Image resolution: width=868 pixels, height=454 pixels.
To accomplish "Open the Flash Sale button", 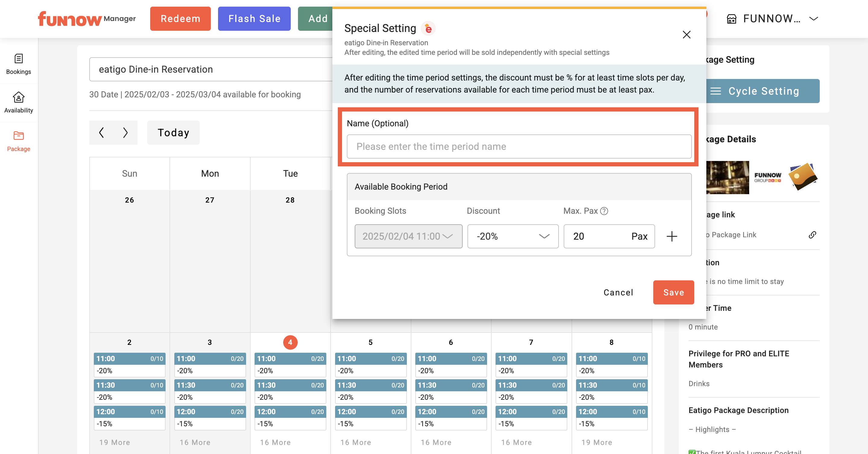I will point(254,19).
